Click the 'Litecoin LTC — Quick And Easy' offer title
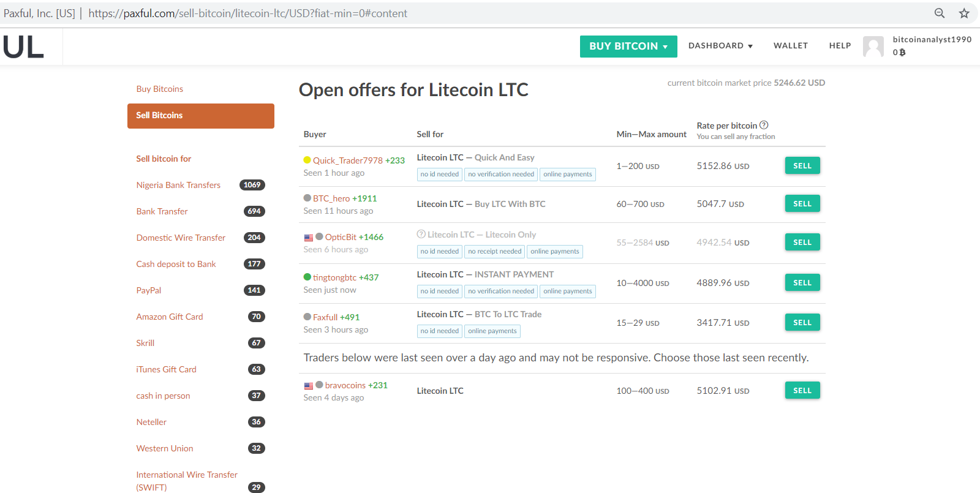 (x=476, y=157)
